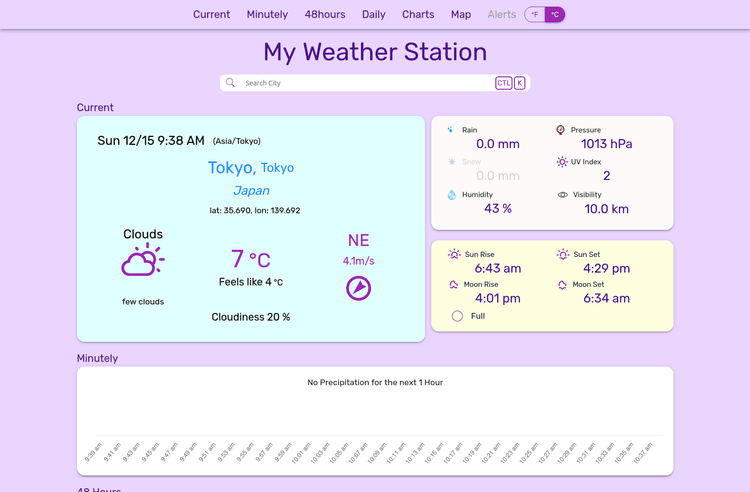
Task: Click the Visibility eye icon
Action: [563, 195]
